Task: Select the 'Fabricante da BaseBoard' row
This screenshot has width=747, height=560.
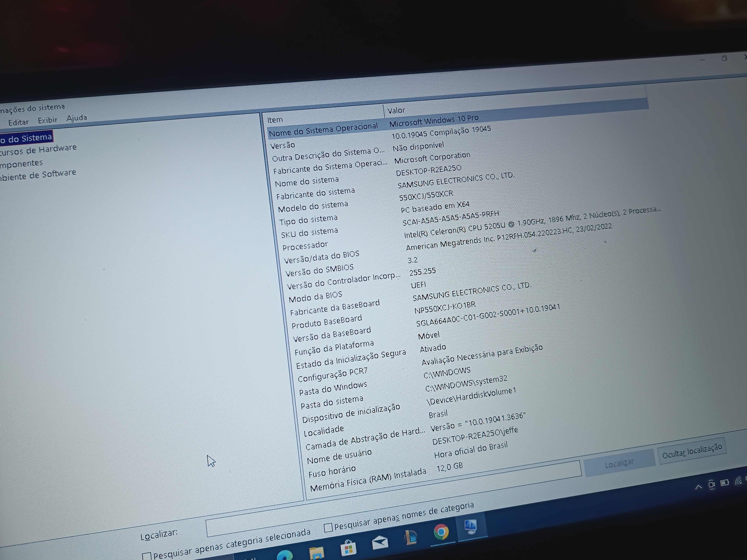Action: [335, 307]
